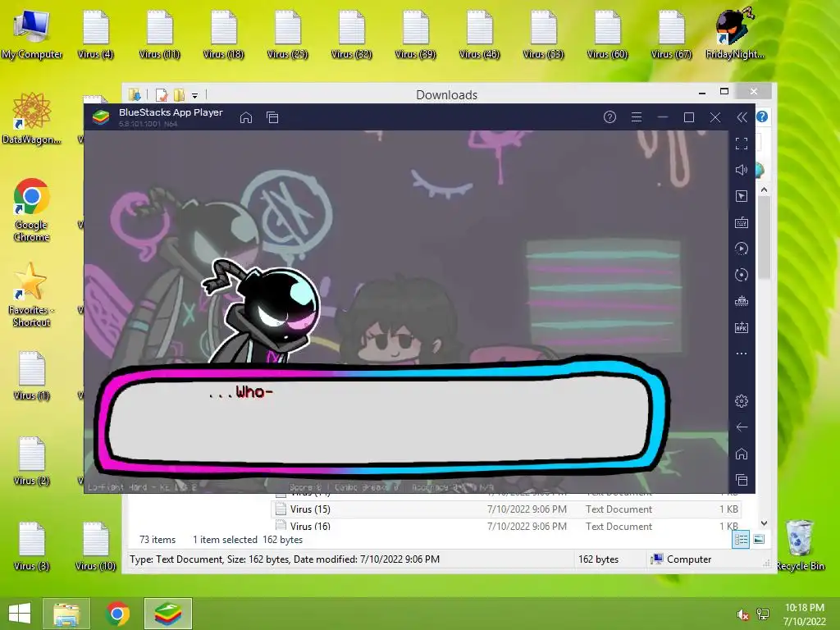This screenshot has width=840, height=630.
Task: Collapse BlueStacks sidebar with double chevron
Action: click(742, 117)
